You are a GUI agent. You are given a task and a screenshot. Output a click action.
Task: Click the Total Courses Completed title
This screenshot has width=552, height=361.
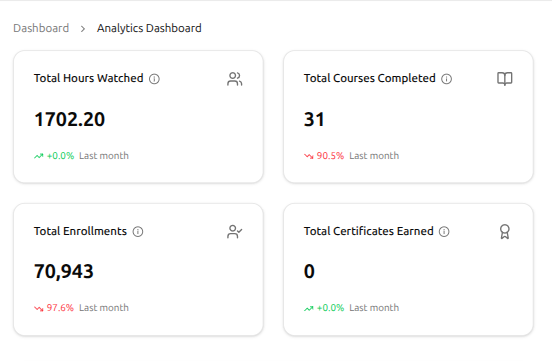pos(370,78)
